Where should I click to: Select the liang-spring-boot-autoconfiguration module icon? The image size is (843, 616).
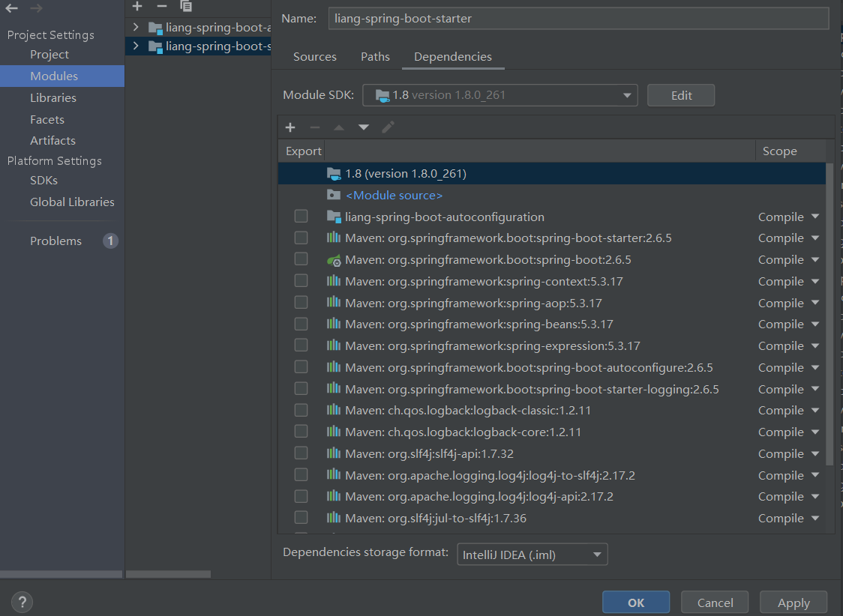[x=334, y=217]
